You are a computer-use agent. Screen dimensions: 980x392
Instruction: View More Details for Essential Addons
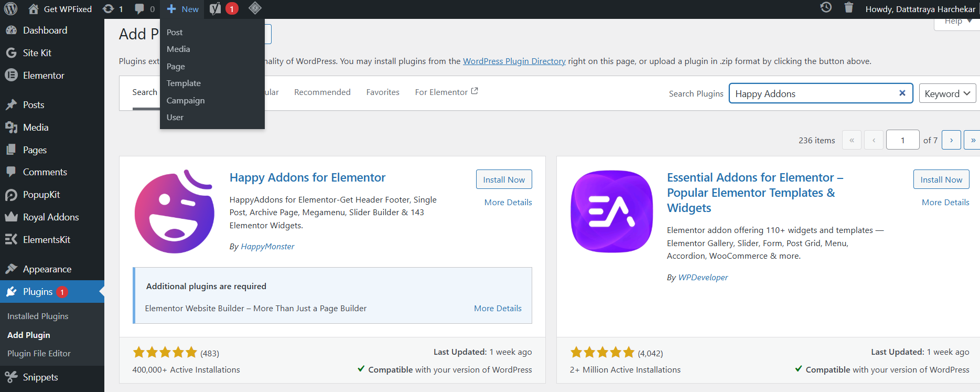tap(945, 203)
